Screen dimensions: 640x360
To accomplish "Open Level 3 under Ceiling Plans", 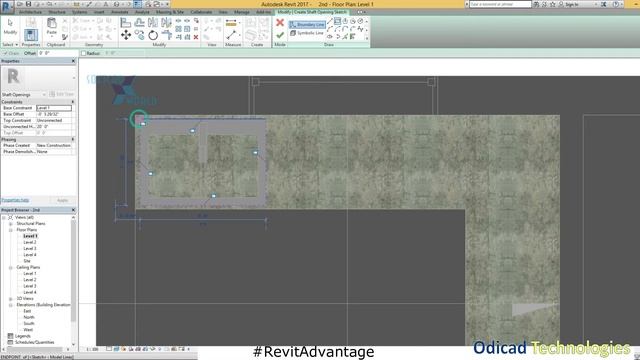I will (x=30, y=286).
